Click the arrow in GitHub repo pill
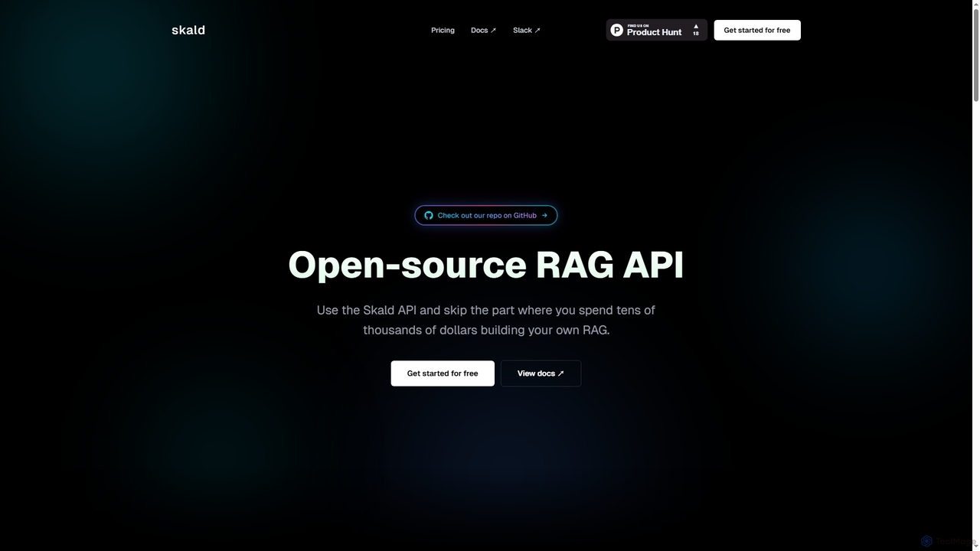This screenshot has width=980, height=551. [x=544, y=215]
